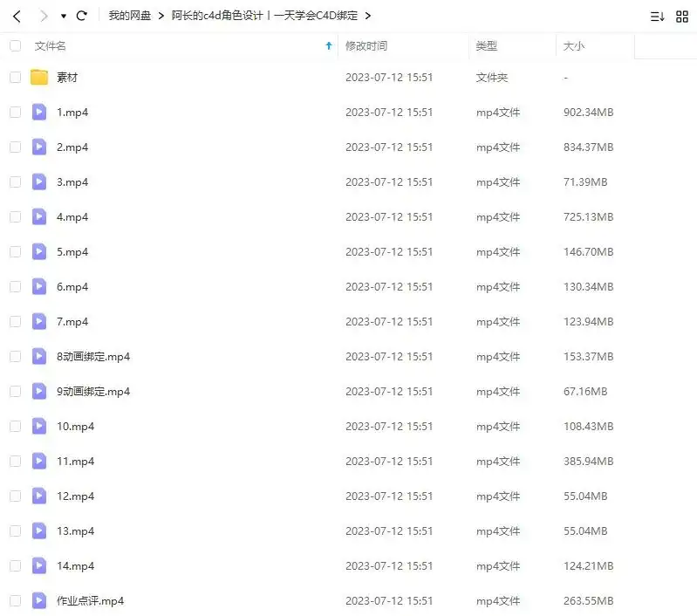Check the box for 5.mp4
Image resolution: width=697 pixels, height=616 pixels.
pyautogui.click(x=15, y=252)
